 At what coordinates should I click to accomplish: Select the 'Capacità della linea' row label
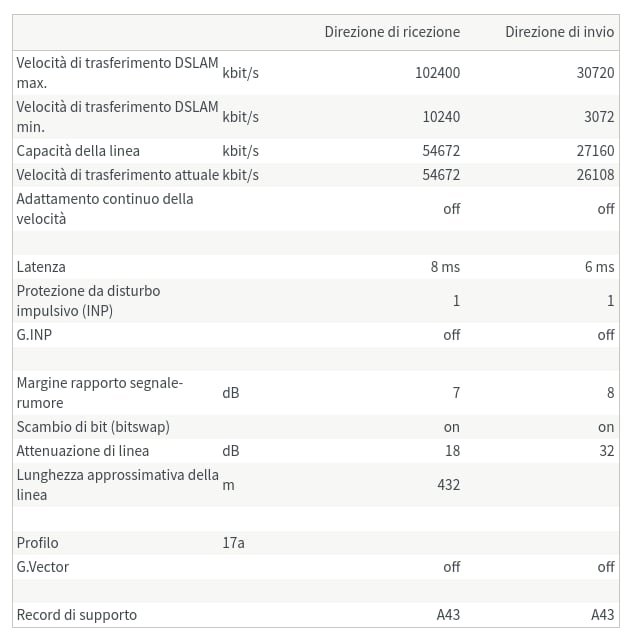tap(78, 151)
